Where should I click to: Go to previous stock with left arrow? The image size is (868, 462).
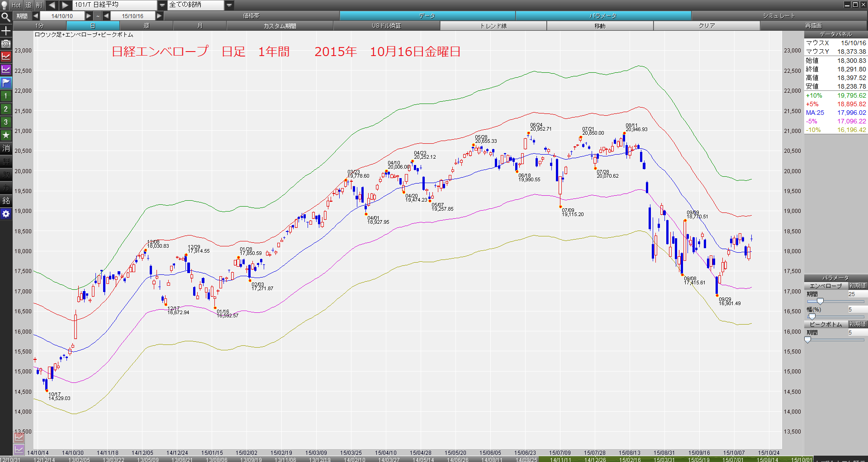click(52, 5)
